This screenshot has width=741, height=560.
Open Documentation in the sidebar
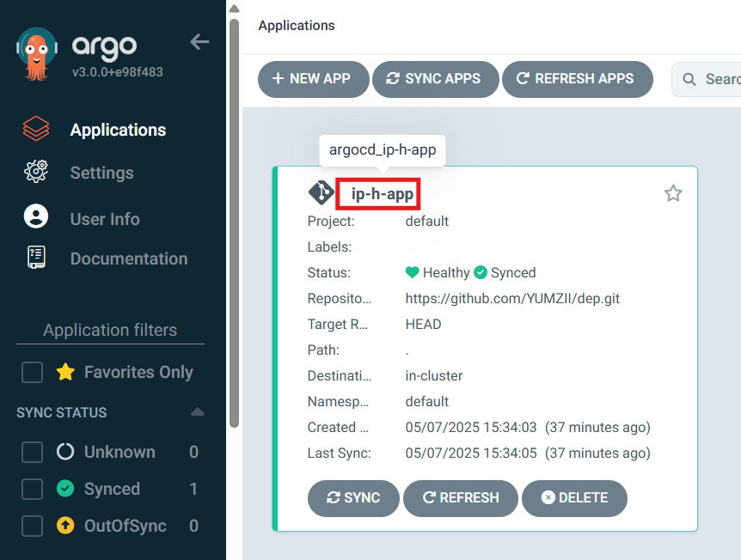coord(129,259)
